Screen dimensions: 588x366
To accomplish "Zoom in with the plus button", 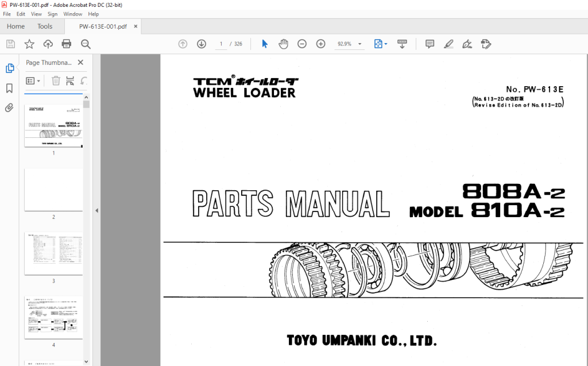I will pyautogui.click(x=320, y=44).
